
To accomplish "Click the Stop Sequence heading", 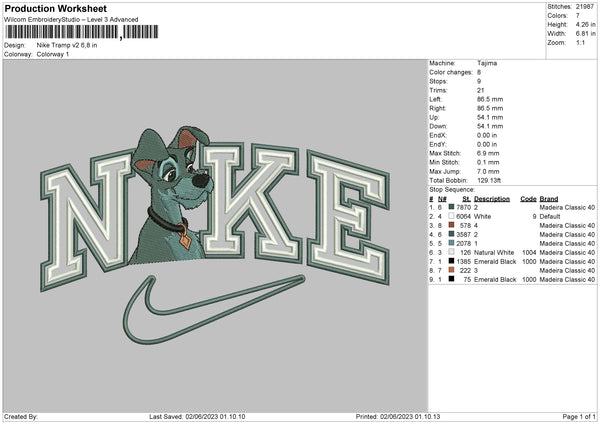I will coord(452,190).
